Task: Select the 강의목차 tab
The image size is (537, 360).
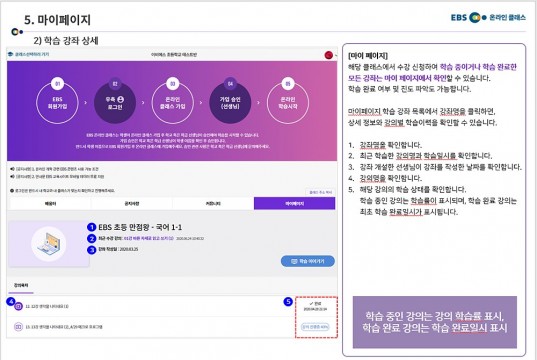Action: point(21,285)
